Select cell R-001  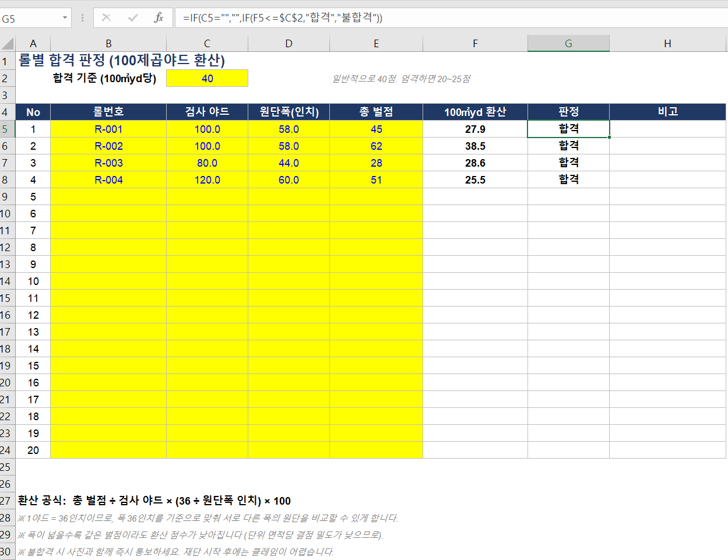click(x=108, y=129)
